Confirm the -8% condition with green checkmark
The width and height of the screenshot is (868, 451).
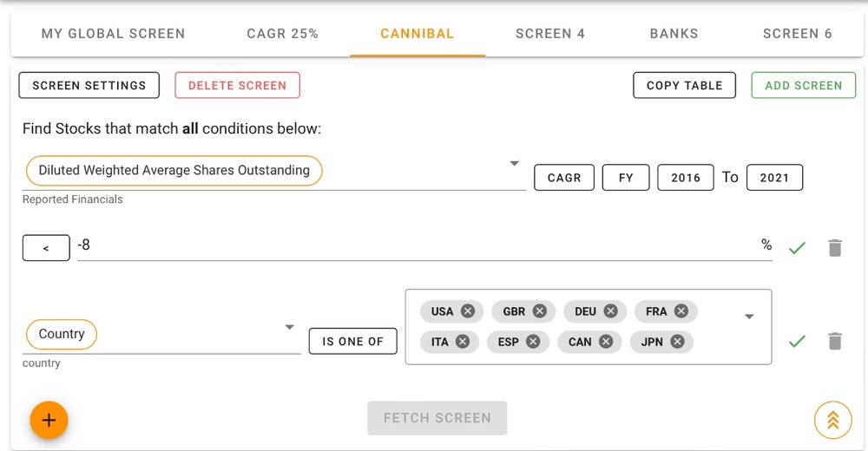[797, 248]
